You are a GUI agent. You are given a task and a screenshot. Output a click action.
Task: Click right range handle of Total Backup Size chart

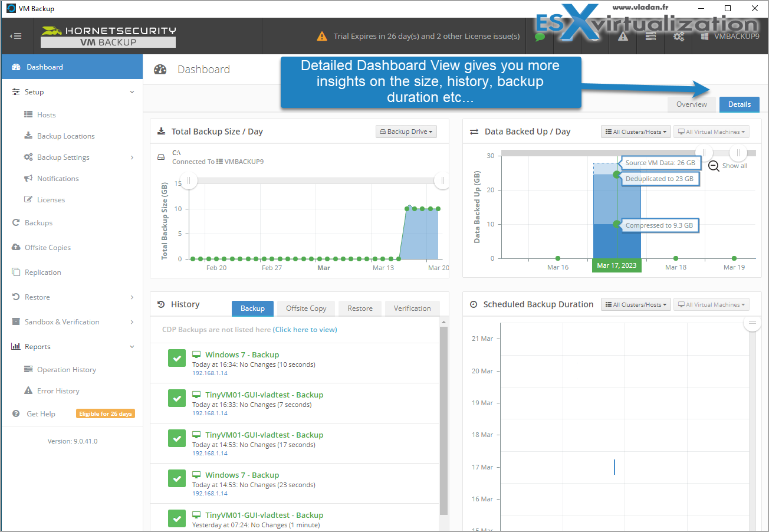coord(442,180)
